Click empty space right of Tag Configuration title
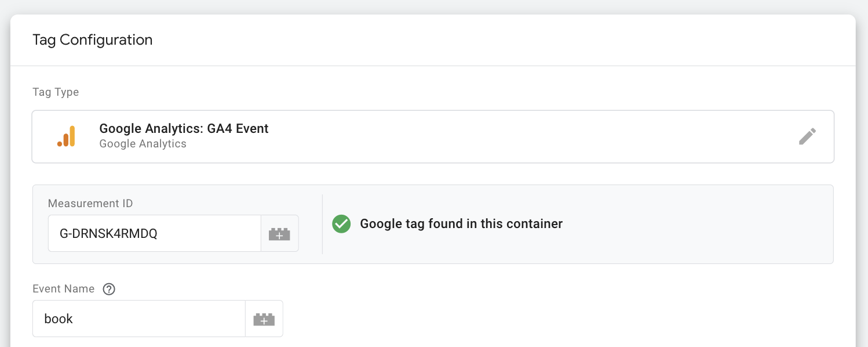Image resolution: width=868 pixels, height=347 pixels. pos(493,40)
